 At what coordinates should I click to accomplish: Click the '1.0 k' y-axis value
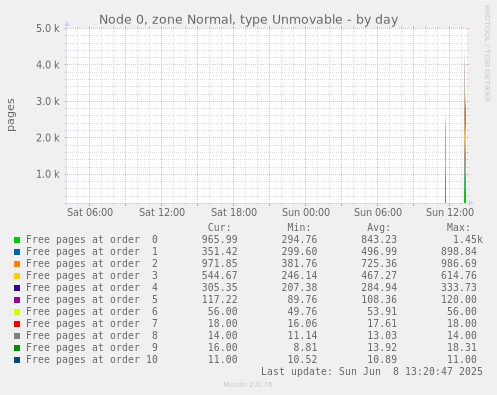tap(48, 174)
